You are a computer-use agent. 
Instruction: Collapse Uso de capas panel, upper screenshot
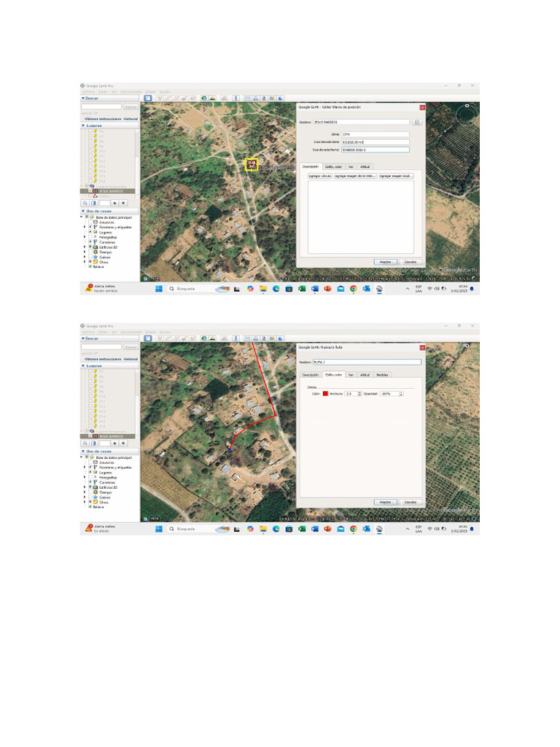[x=83, y=211]
